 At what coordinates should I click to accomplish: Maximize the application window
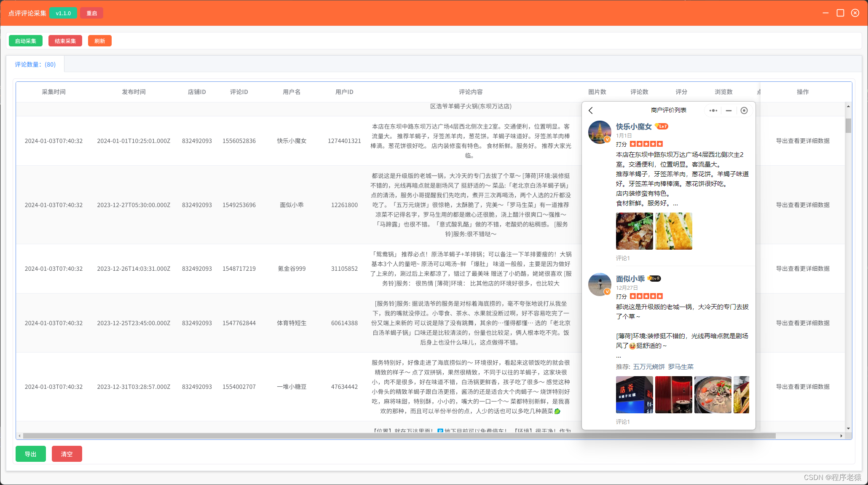pos(840,13)
